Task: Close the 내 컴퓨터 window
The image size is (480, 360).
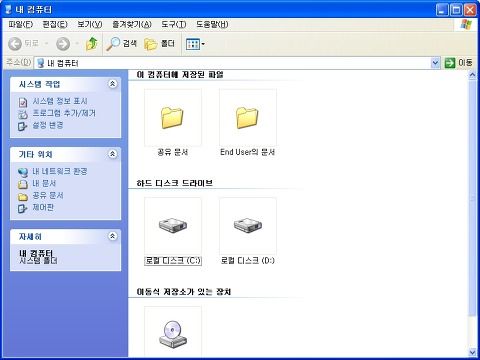Action: [470, 10]
